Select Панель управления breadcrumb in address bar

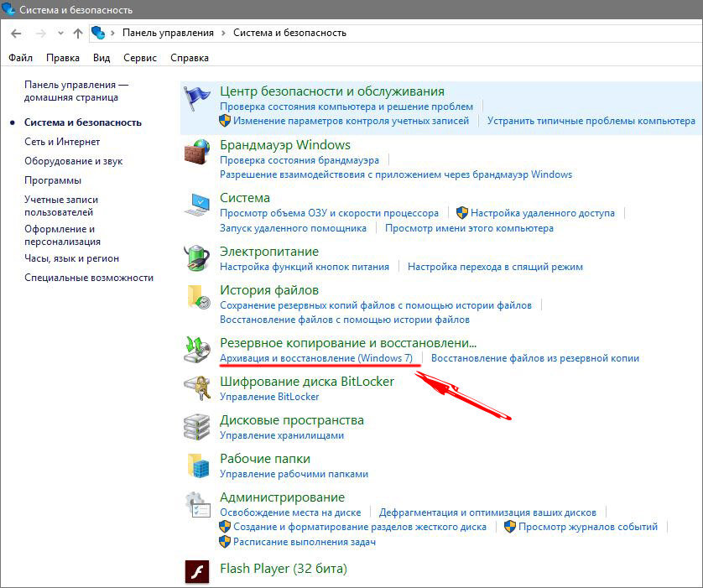coord(168,33)
